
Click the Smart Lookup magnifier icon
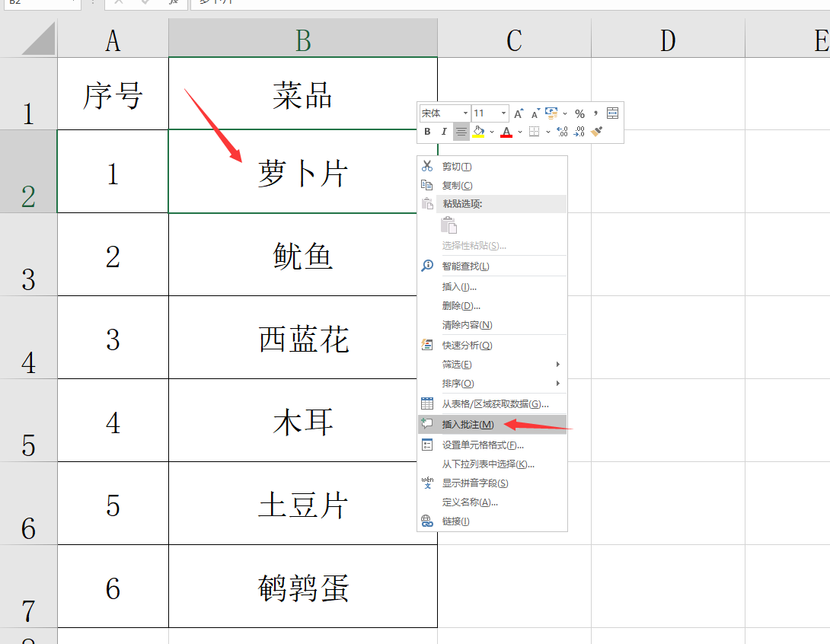(x=426, y=265)
